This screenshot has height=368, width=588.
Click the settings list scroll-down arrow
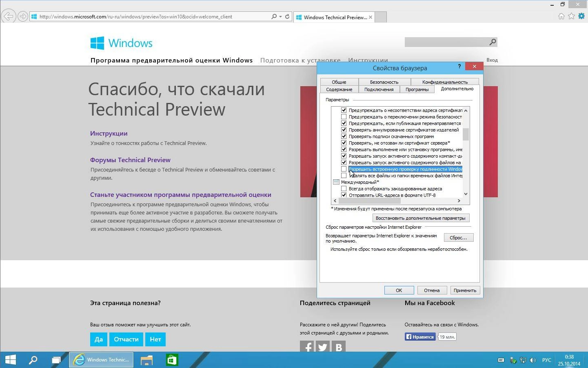click(466, 194)
